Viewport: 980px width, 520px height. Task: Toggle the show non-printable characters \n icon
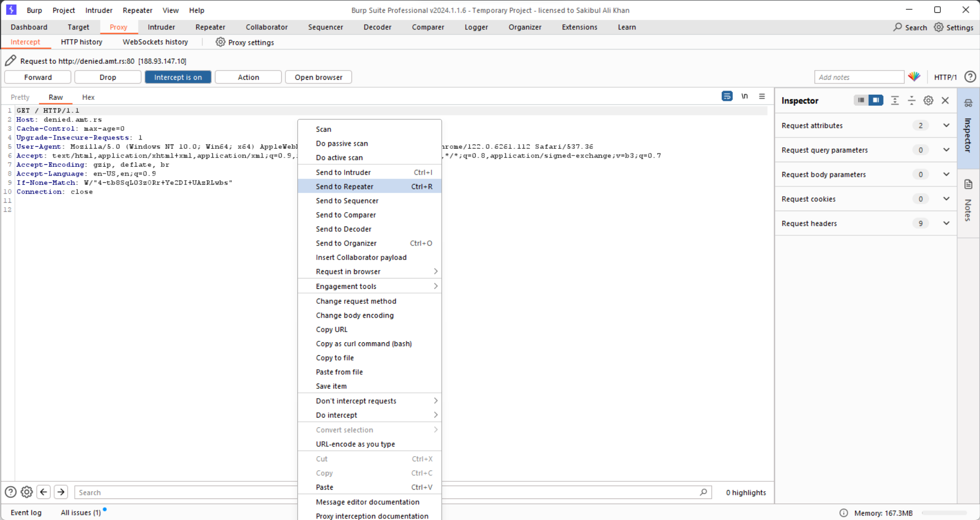pos(745,96)
